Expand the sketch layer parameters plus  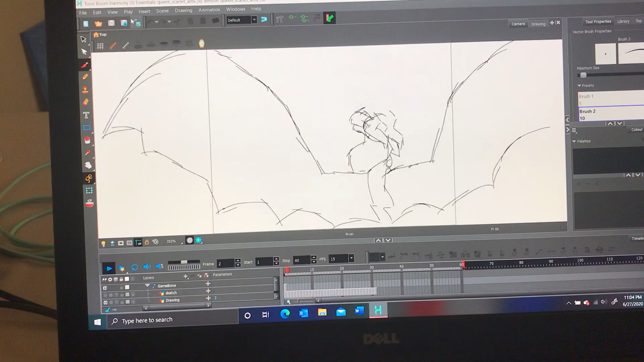[x=208, y=291]
